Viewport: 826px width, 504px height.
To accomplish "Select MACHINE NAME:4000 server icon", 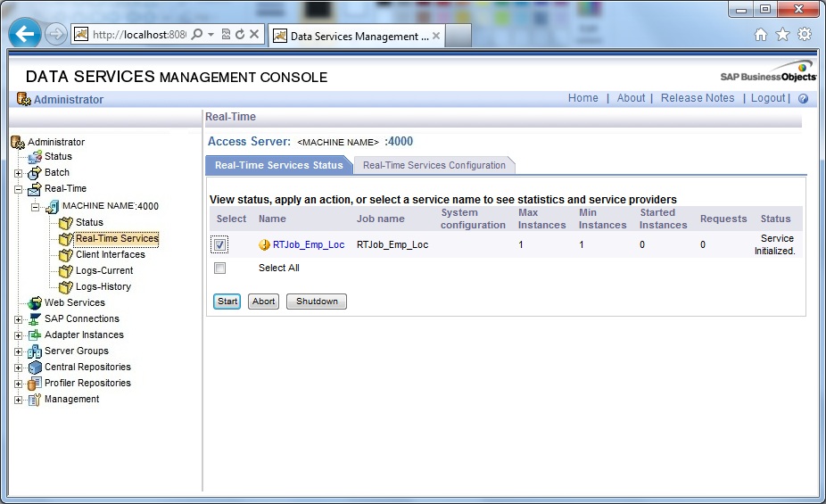I will [53, 206].
